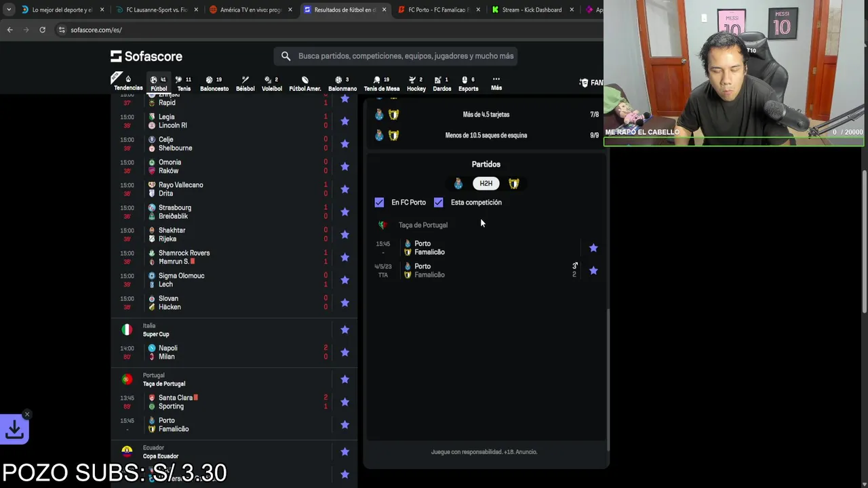Close the download overlay with its X
Image resolution: width=868 pixels, height=488 pixels.
pos(26,414)
